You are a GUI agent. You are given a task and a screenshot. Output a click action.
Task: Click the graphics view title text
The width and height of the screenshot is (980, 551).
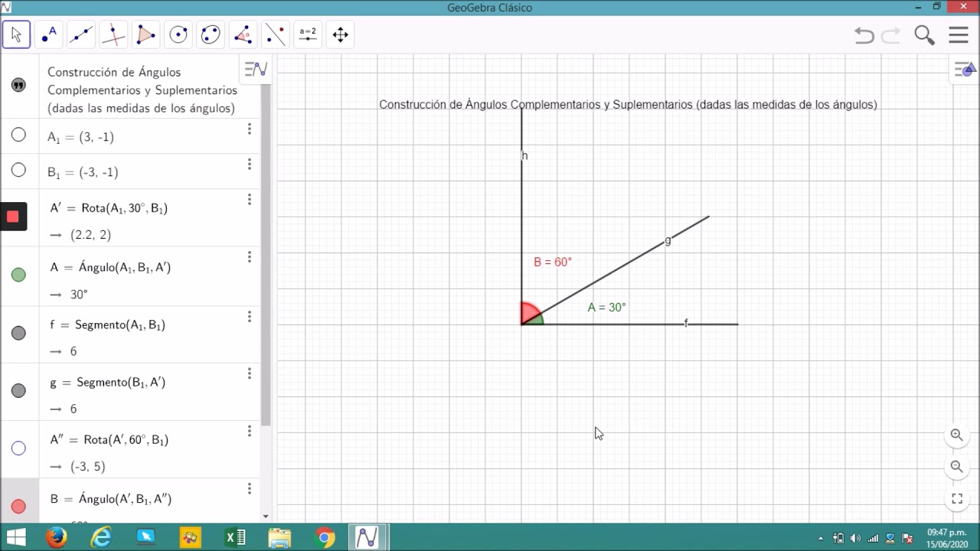point(628,105)
